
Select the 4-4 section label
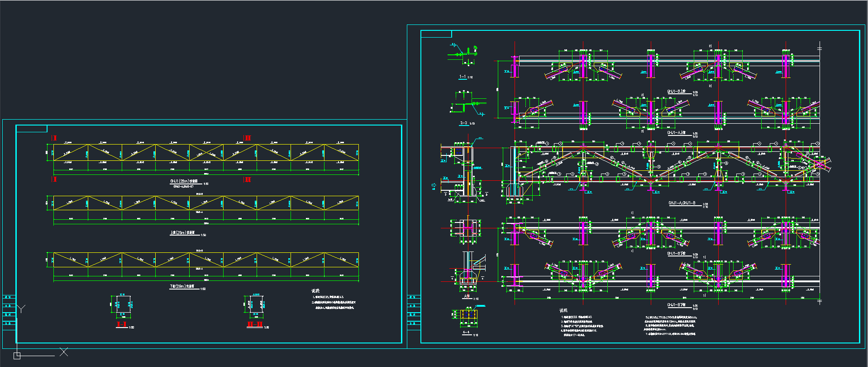point(466,333)
